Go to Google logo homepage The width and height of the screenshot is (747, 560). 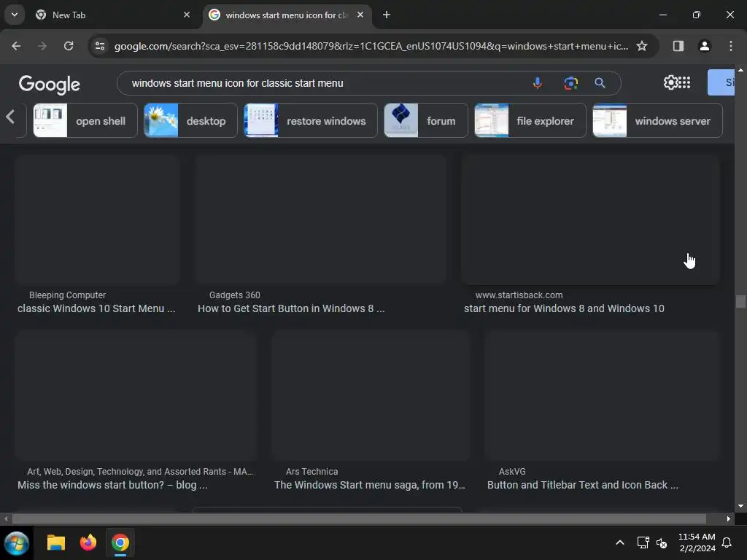pos(49,85)
